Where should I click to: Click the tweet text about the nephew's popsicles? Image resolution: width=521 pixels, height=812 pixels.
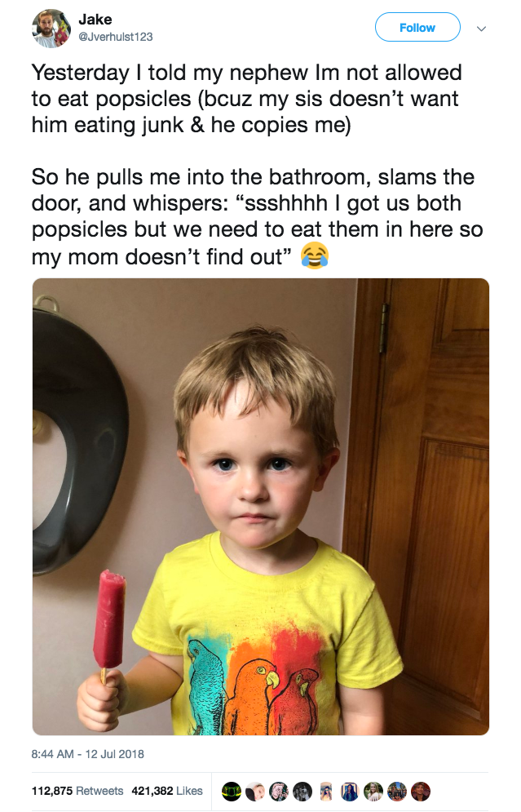pyautogui.click(x=257, y=164)
